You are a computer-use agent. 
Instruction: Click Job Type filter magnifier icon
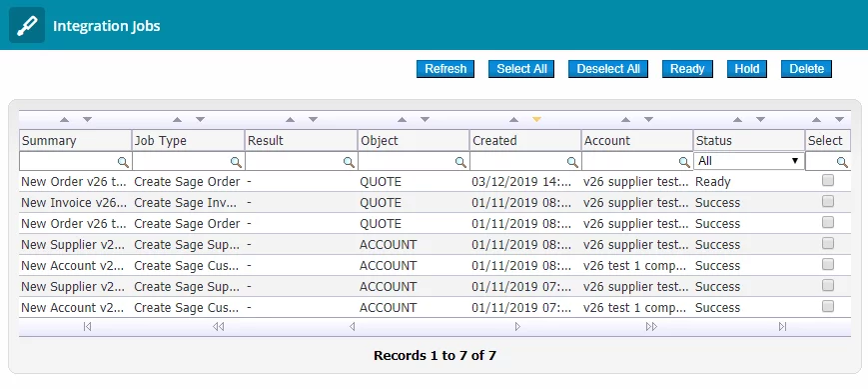coord(237,162)
